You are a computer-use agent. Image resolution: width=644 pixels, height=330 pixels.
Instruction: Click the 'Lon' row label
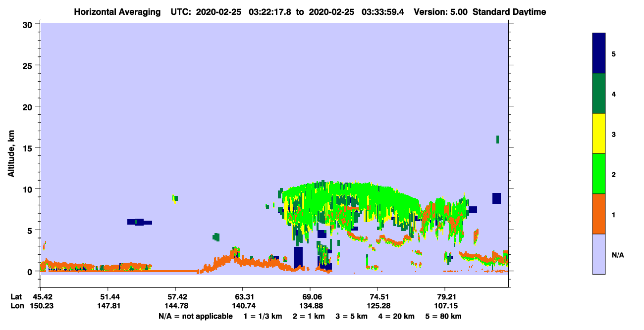coord(16,306)
